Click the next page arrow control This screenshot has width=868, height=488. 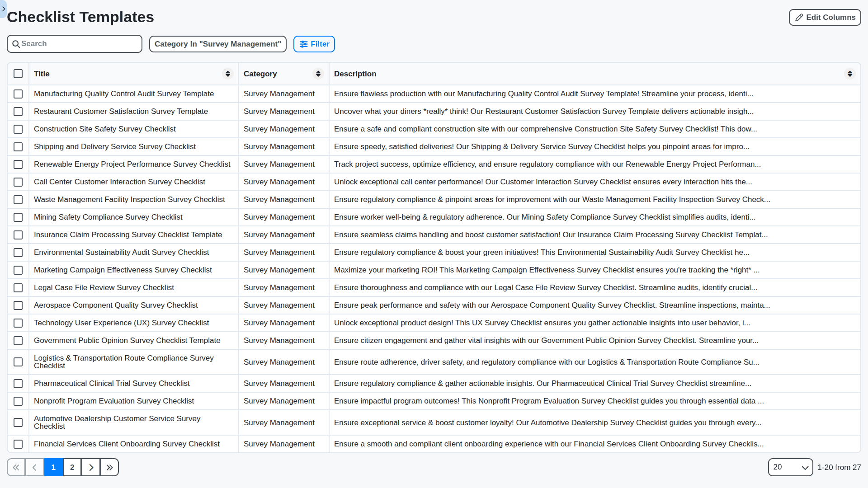[x=90, y=467]
